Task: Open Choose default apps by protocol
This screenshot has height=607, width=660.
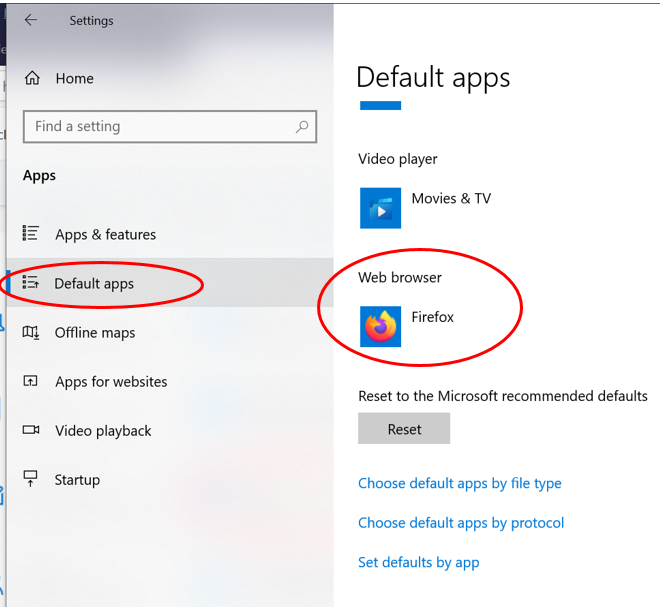Action: click(461, 523)
